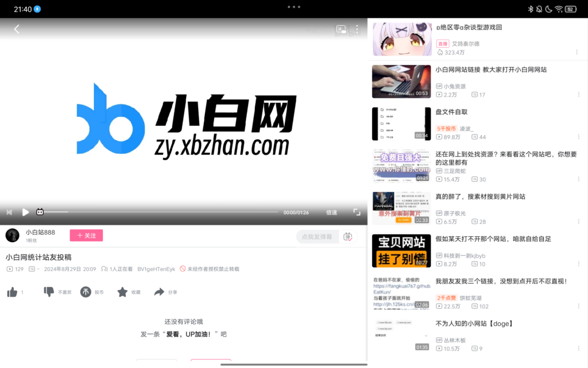This screenshot has width=588, height=368.
Task: Open the 宝贝网站挂了别慌 video thumbnail
Action: pos(401,251)
